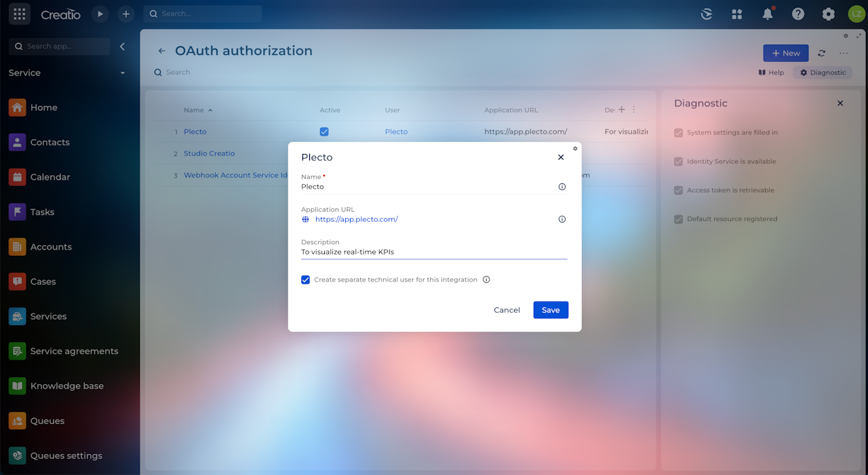Click the globe icon in Application URL field
Viewport: 868px width, 475px height.
coord(305,219)
